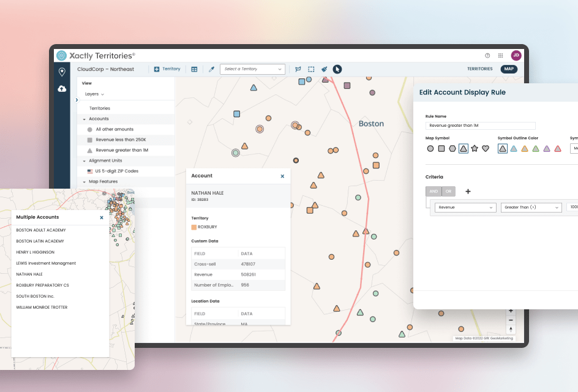Click the cloud upload icon in the sidebar
578x392 pixels.
(62, 89)
